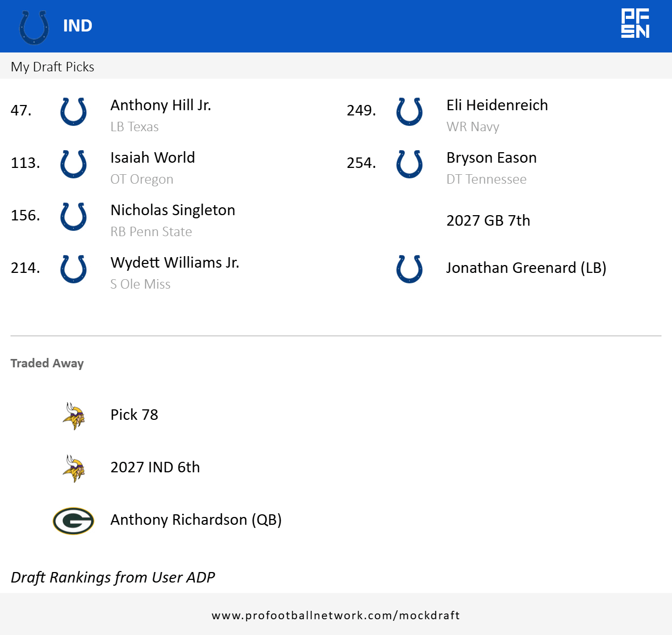The image size is (672, 635).
Task: Click the Colts icon beside Eli Heidenreich
Action: (409, 111)
